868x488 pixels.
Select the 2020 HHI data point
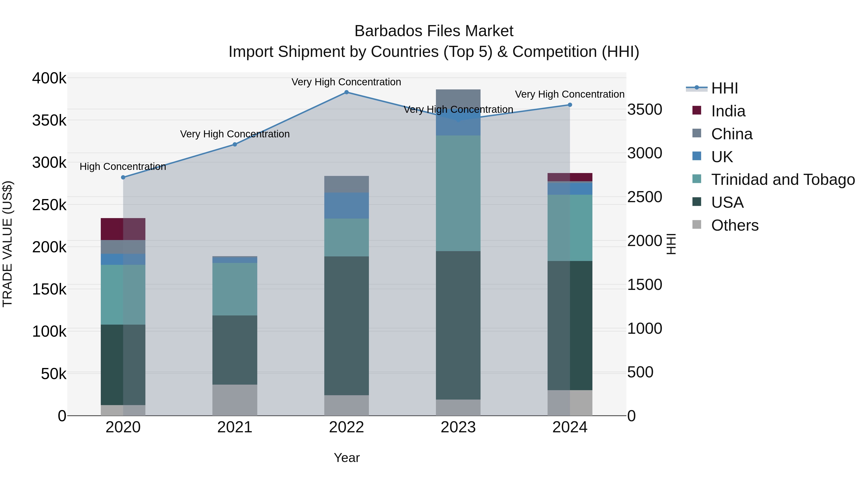point(123,177)
